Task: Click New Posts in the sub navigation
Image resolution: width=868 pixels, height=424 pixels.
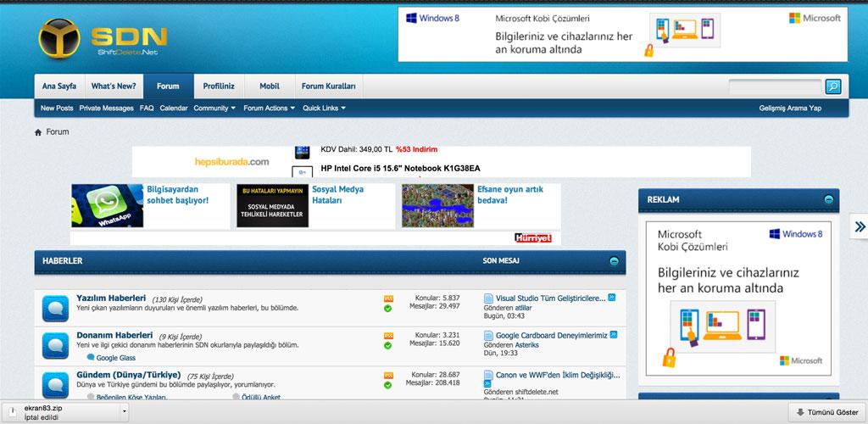Action: point(57,109)
